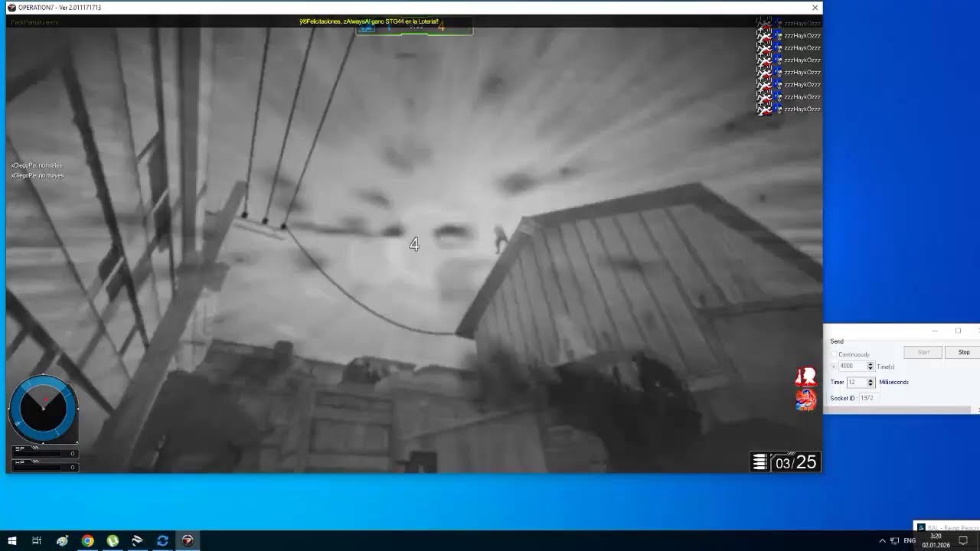Click the Stop button in Send window
This screenshot has height=551, width=980.
coord(963,352)
